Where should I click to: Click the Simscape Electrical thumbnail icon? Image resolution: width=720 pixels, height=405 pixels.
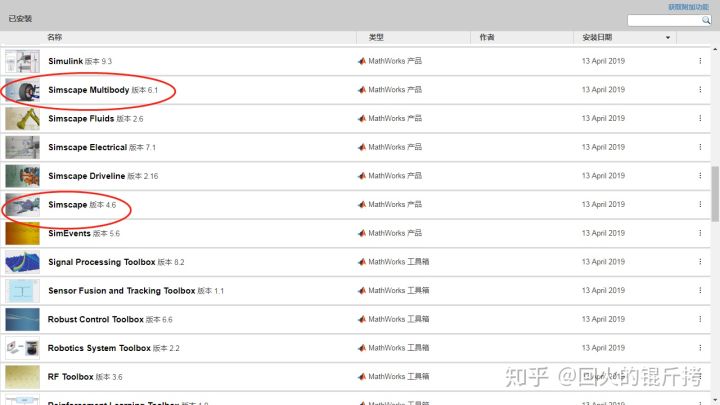[22, 147]
